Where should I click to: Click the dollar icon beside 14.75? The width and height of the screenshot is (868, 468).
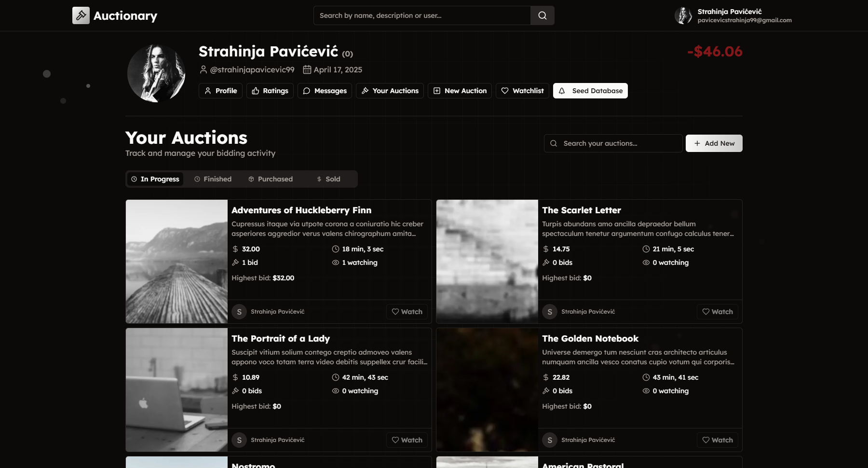(546, 249)
